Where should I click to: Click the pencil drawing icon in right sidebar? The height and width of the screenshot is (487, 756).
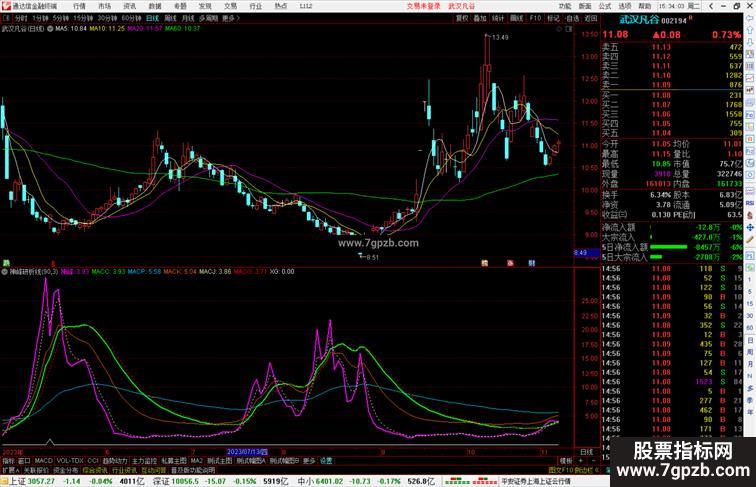(x=750, y=239)
